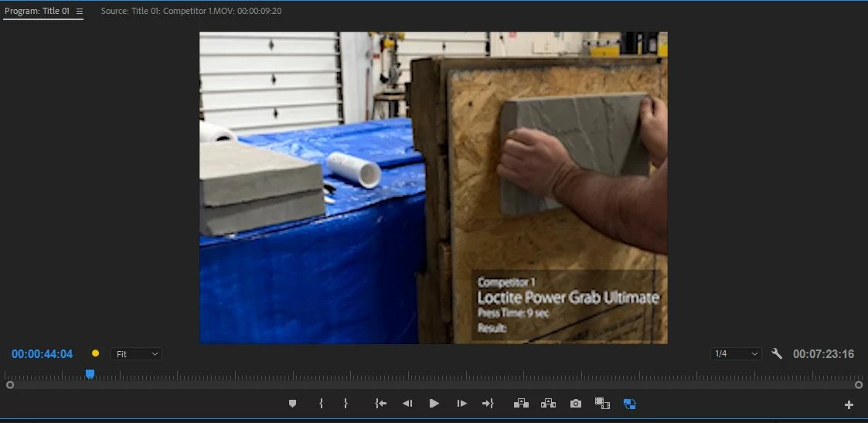Mark In point with left brace
Viewport: 868px width, 423px height.
tap(321, 404)
